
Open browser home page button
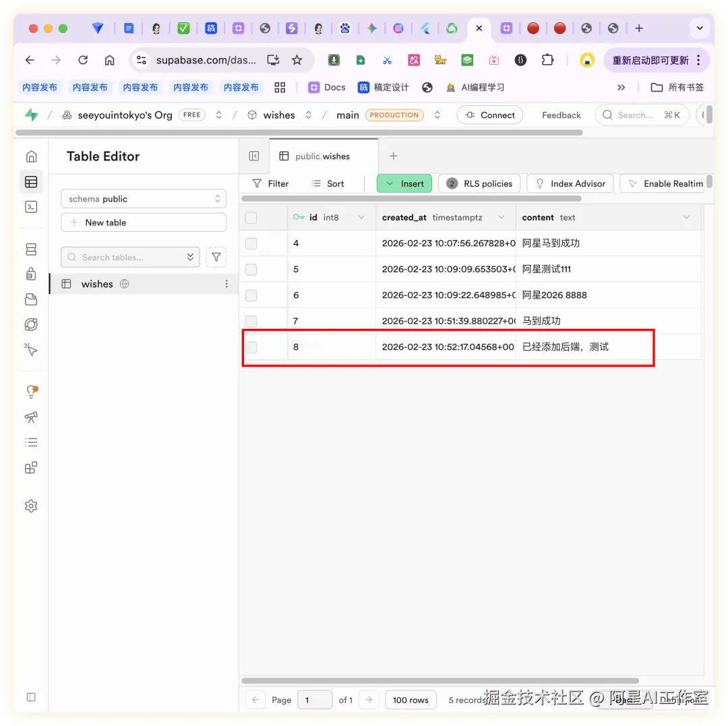[110, 60]
